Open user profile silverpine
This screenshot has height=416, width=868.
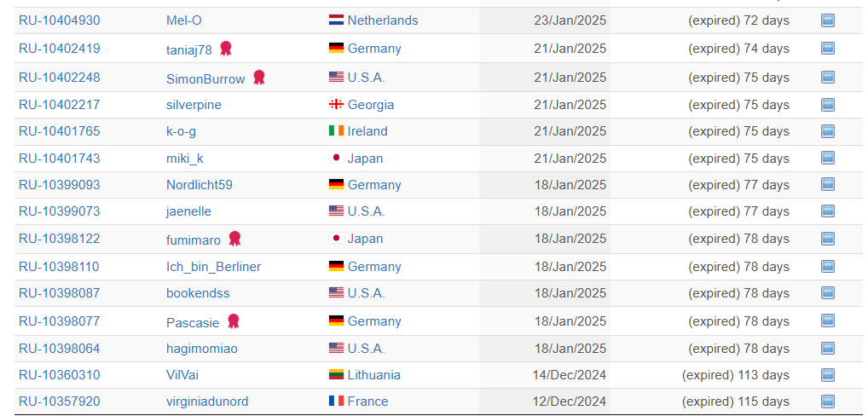(194, 105)
